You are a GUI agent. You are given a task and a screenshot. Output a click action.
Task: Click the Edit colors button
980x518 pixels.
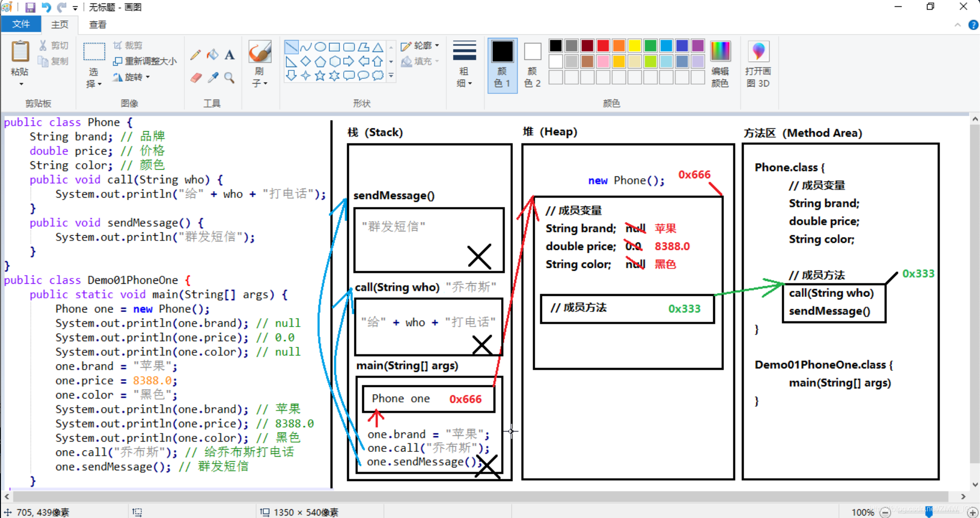tap(720, 64)
